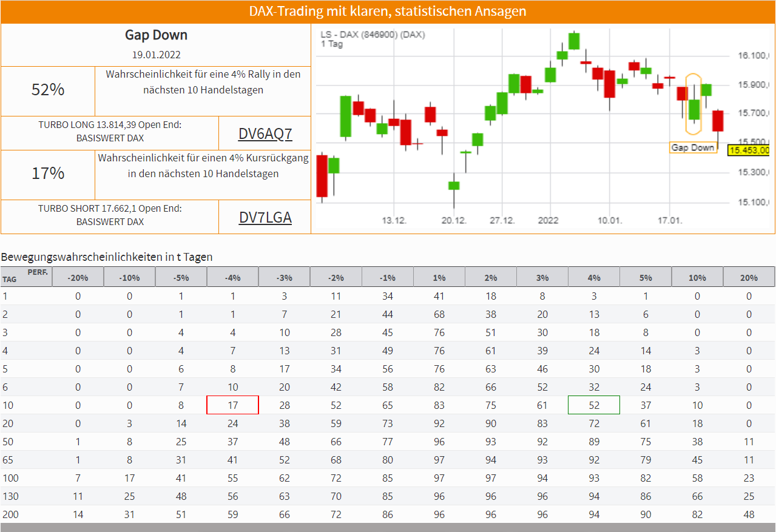Click the 2% column header
This screenshot has height=532, width=776.
pyautogui.click(x=490, y=277)
